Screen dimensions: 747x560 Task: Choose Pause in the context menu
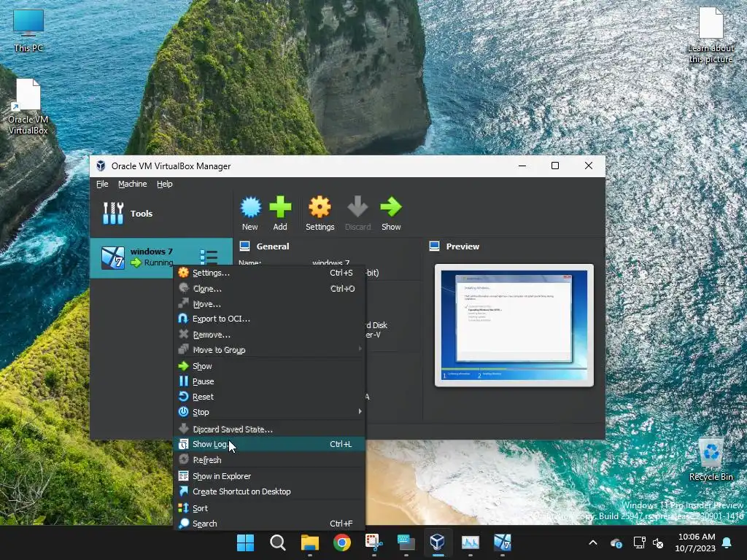[270, 381]
